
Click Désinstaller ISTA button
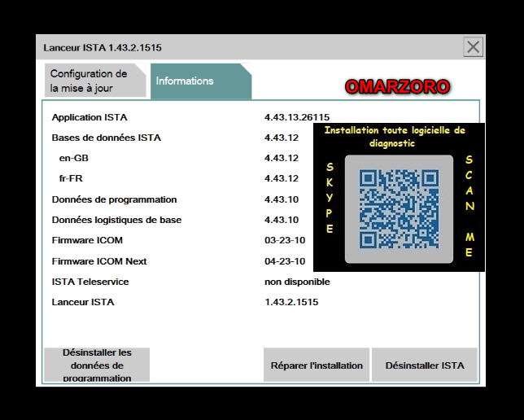point(425,365)
